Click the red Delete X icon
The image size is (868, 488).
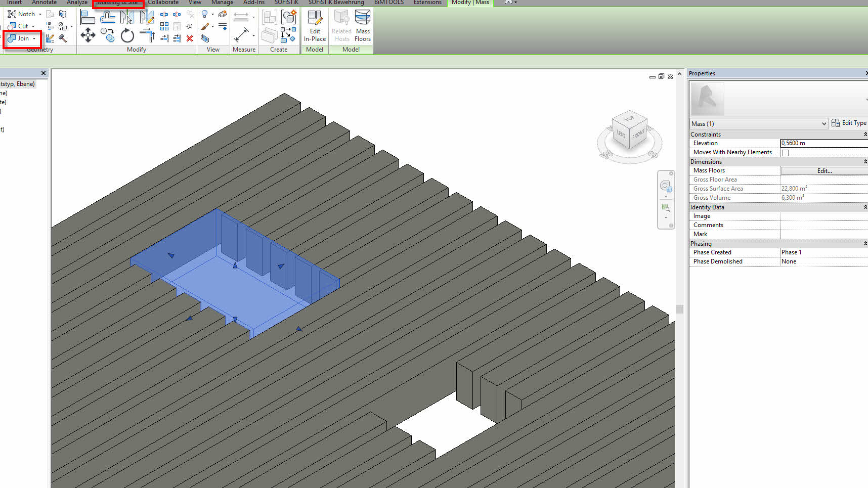pos(190,38)
